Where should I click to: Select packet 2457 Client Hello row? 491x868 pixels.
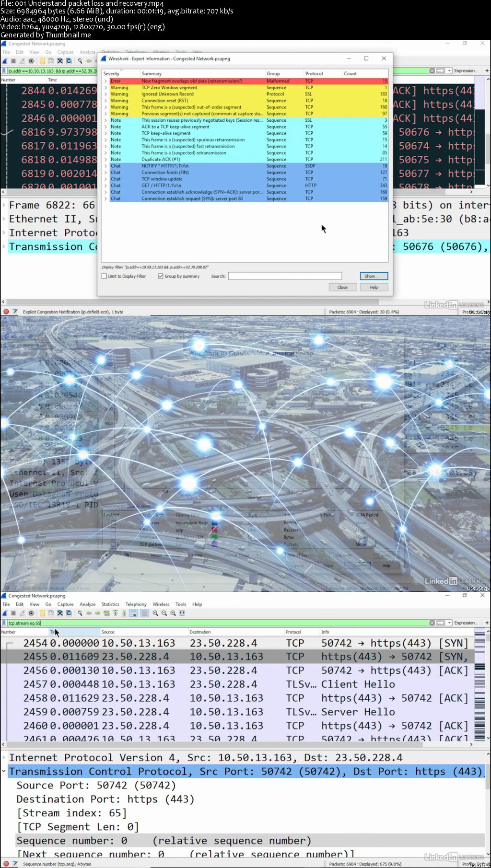click(x=237, y=684)
